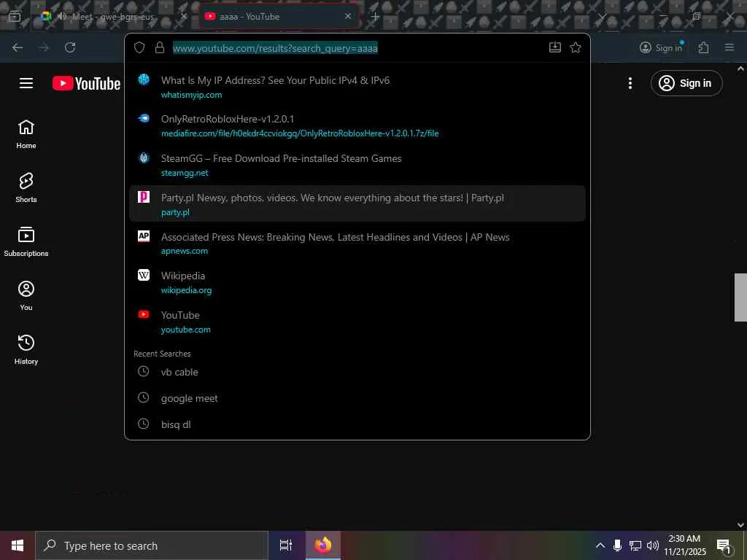Open History in the sidebar
The height and width of the screenshot is (560, 747).
pos(26,349)
